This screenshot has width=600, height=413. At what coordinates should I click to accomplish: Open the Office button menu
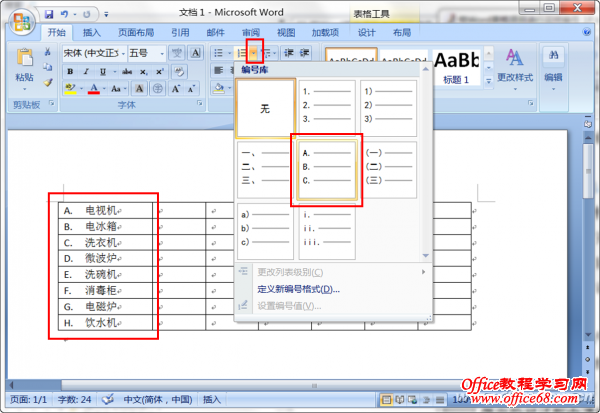21,22
